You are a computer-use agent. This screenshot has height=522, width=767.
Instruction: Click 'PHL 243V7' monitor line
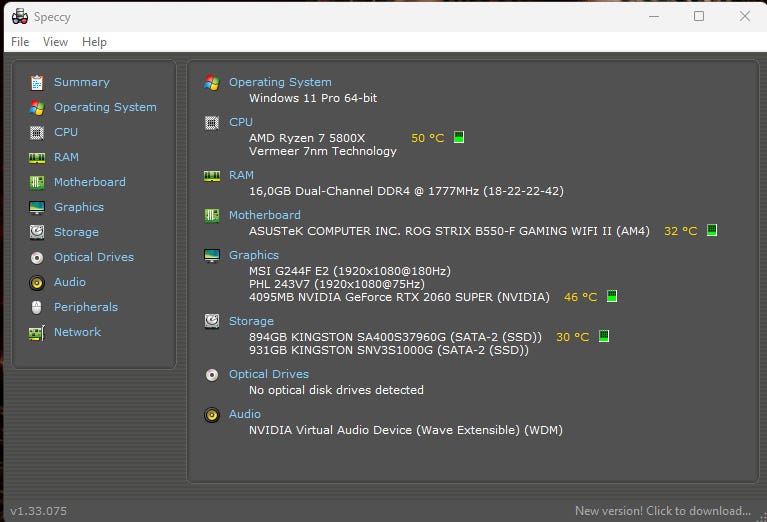pyautogui.click(x=337, y=284)
